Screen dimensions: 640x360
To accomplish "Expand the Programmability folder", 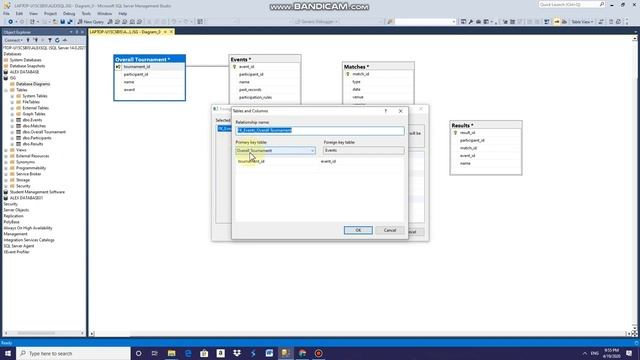I will pos(6,168).
